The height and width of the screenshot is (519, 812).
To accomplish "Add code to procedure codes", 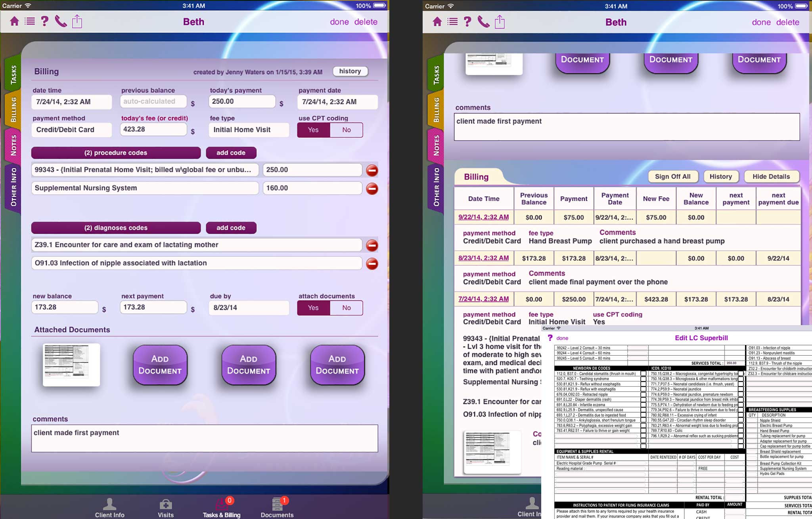I will point(231,153).
